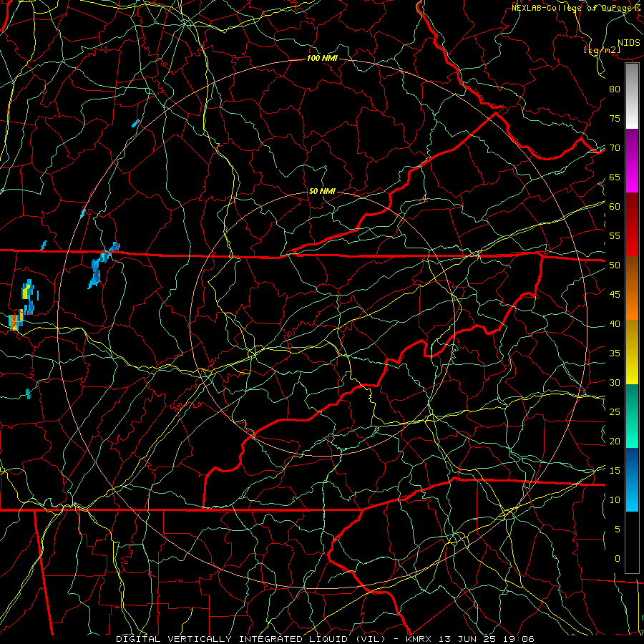Click the 25 value on the color scale
This screenshot has width=644, height=644.
615,412
